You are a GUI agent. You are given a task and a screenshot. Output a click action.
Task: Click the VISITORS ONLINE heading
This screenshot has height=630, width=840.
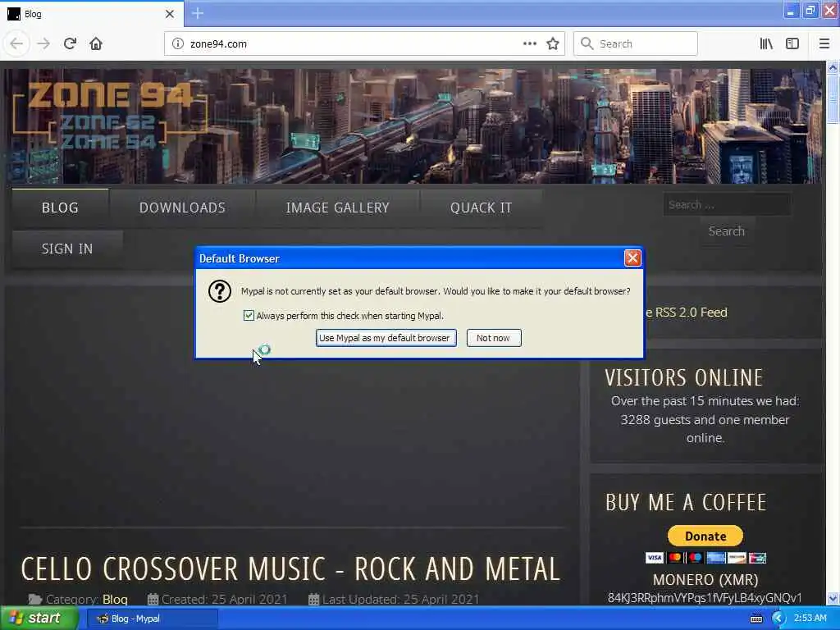pos(684,377)
